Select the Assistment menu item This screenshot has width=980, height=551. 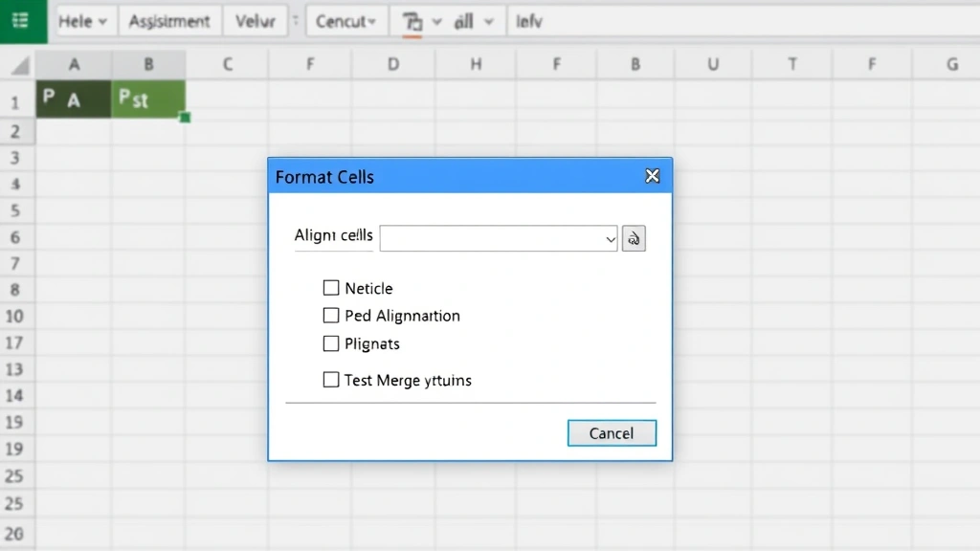[x=169, y=20]
